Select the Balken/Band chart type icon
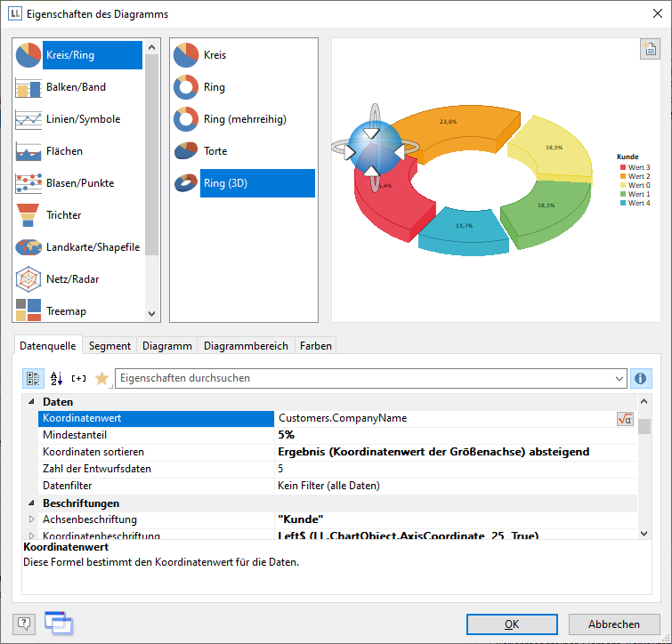 (x=28, y=87)
